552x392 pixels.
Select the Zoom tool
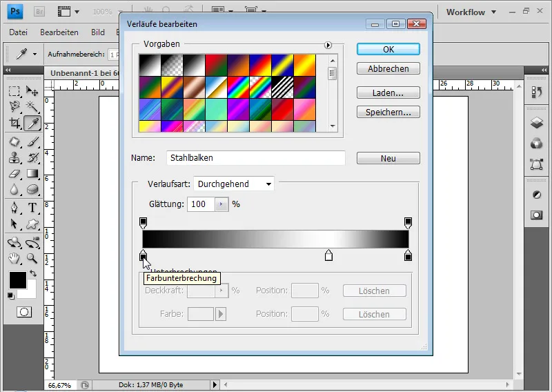point(32,259)
